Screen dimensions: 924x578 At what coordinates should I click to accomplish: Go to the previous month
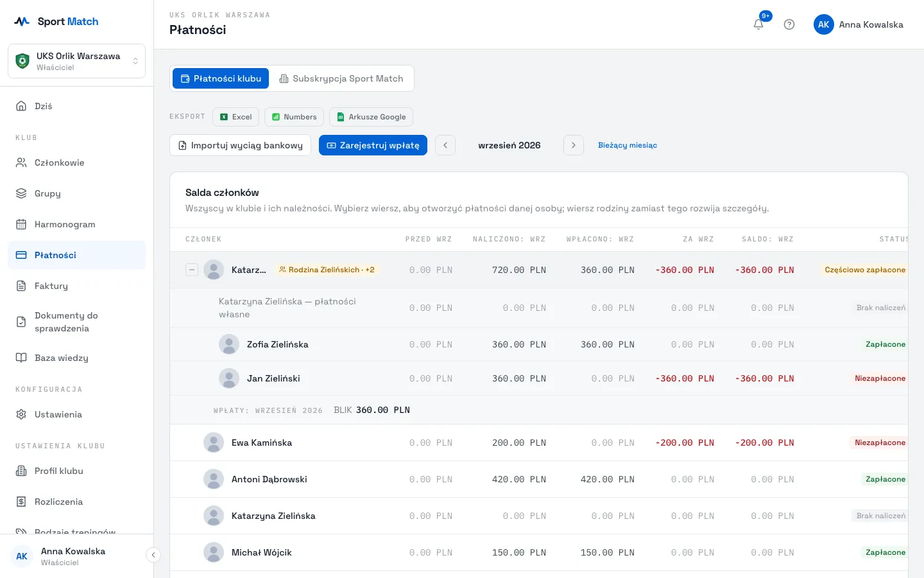[x=445, y=145]
